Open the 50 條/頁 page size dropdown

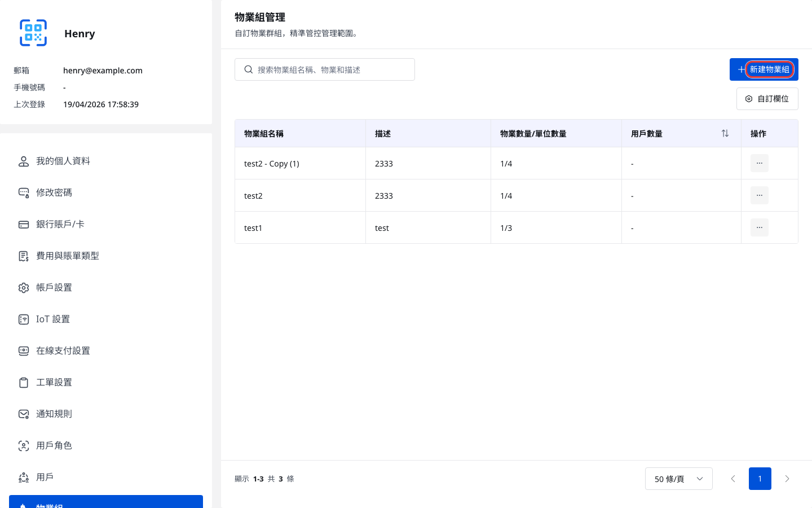(x=679, y=479)
